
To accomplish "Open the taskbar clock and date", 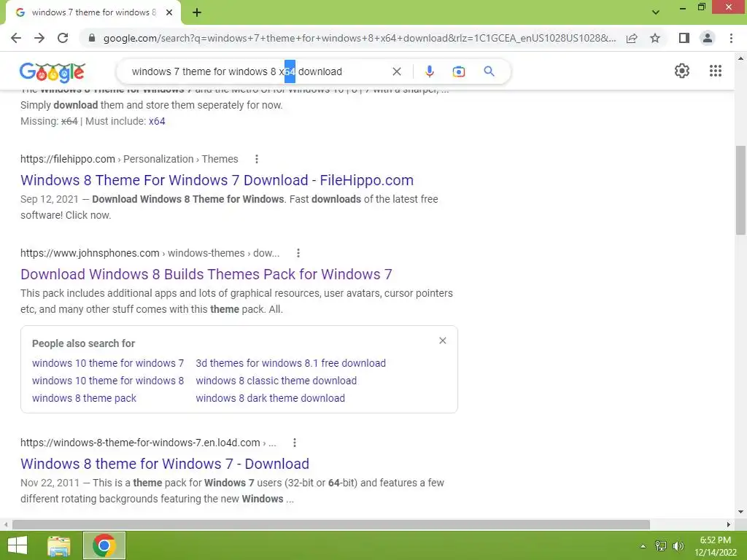I will click(x=715, y=546).
